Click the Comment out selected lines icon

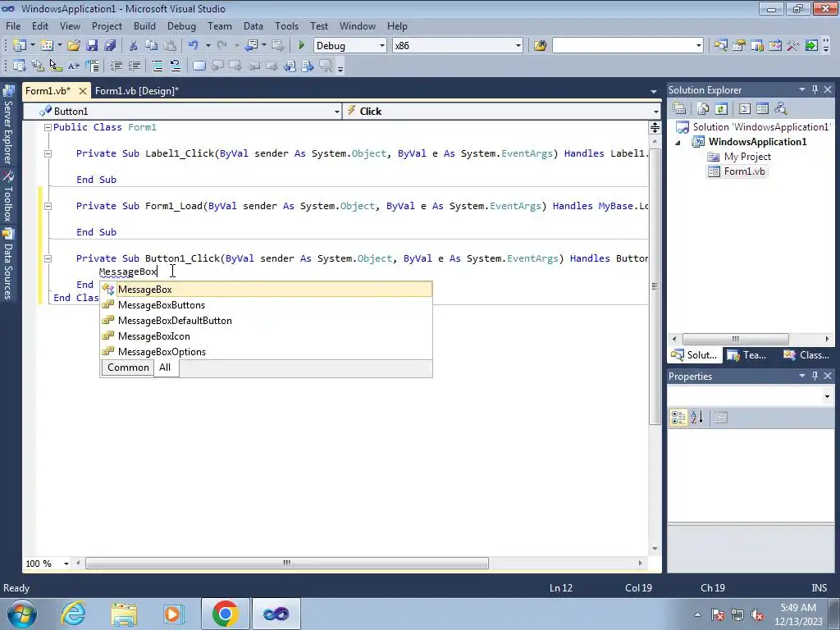(x=157, y=66)
